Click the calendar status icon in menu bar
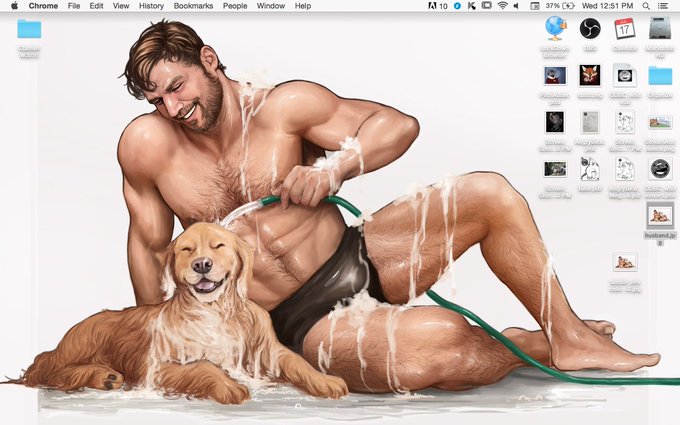This screenshot has height=425, width=680. (535, 6)
